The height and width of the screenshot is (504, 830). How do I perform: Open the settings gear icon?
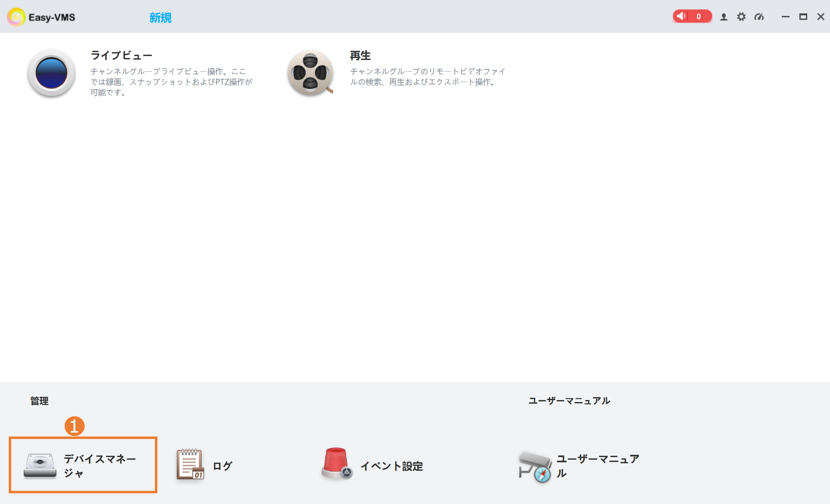click(741, 17)
